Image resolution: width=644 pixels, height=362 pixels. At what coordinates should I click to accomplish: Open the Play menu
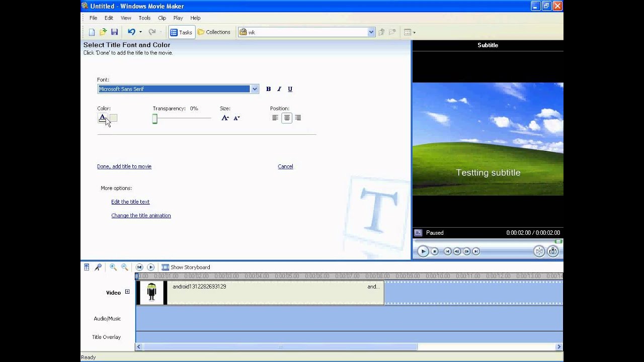pos(178,18)
